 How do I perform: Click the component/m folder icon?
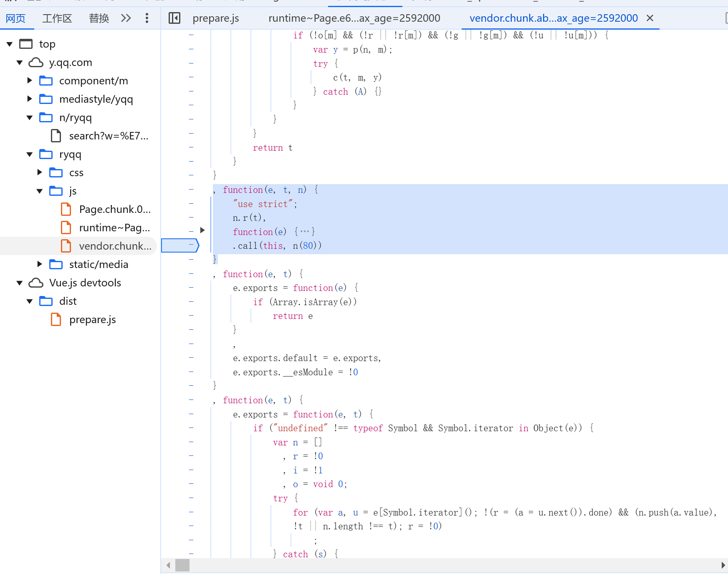46,81
